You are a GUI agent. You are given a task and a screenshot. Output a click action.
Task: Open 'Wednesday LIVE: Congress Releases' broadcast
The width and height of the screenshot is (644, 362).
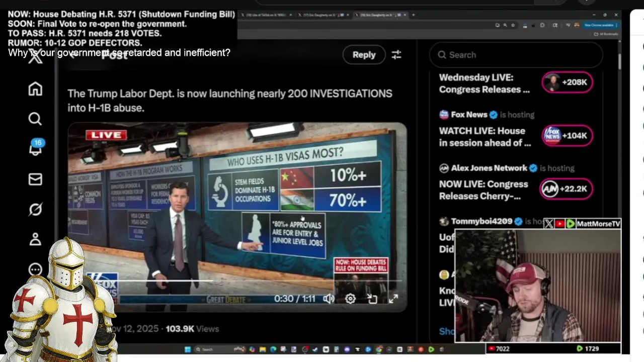pyautogui.click(x=484, y=83)
